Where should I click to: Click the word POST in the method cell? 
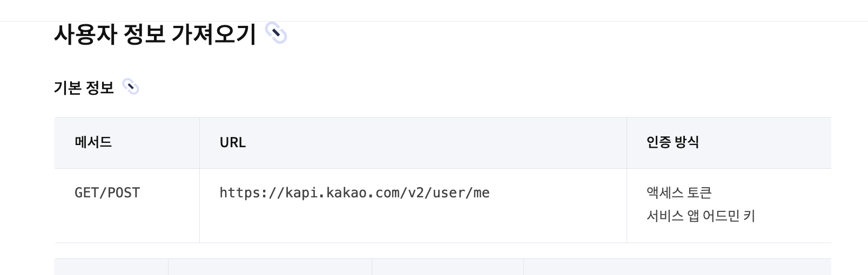tap(124, 192)
